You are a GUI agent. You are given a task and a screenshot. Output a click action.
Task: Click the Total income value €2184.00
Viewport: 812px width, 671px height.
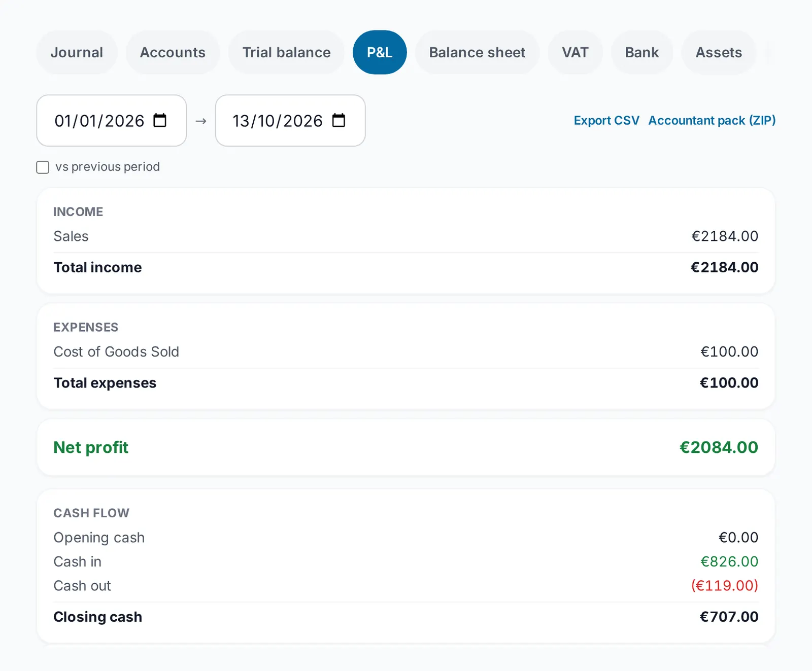724,267
